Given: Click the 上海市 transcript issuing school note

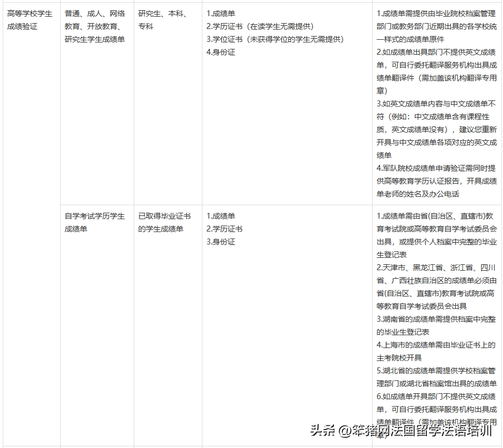Looking at the screenshot, I should [x=436, y=351].
